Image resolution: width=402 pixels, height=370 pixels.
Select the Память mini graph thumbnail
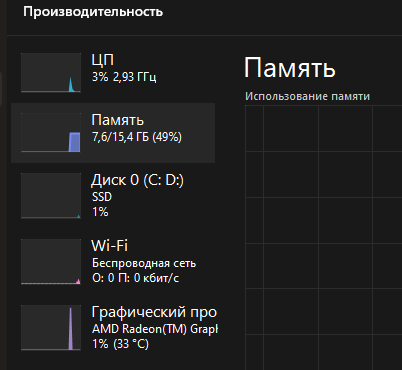click(51, 133)
